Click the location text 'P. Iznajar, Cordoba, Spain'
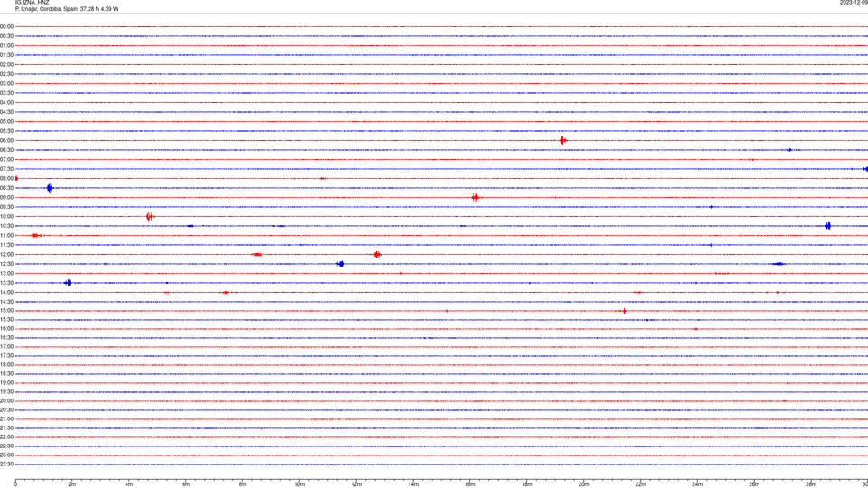This screenshot has height=488, width=868. (x=46, y=9)
